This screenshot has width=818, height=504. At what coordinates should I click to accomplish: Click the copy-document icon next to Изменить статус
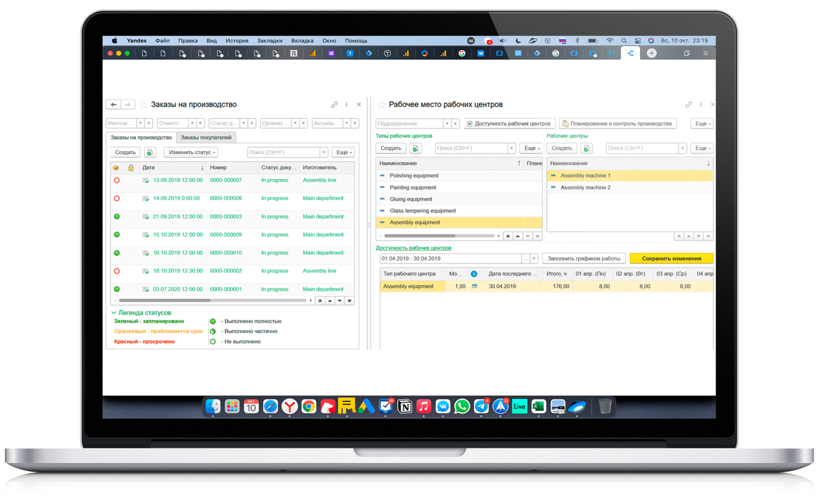[x=150, y=152]
